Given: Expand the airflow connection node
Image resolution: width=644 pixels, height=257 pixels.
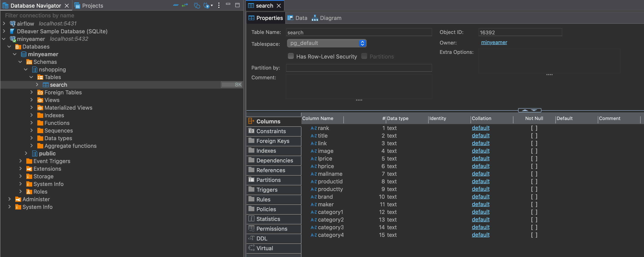Looking at the screenshot, I should [x=4, y=24].
